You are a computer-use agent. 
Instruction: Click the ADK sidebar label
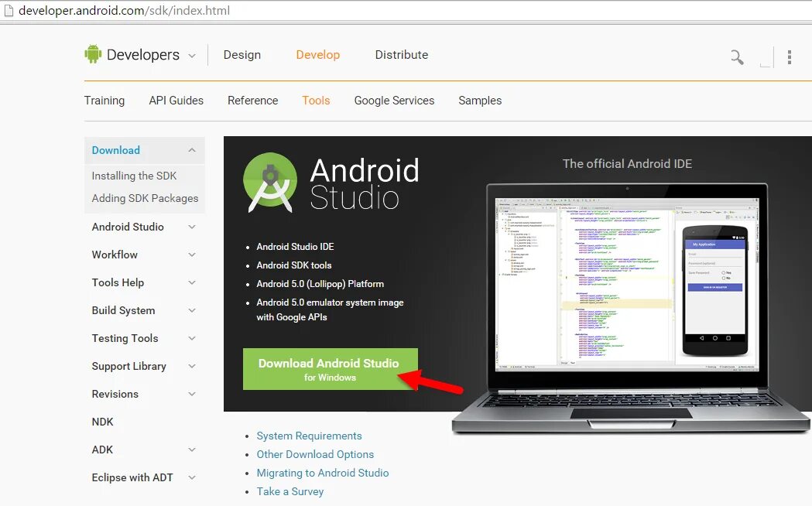pyautogui.click(x=102, y=450)
